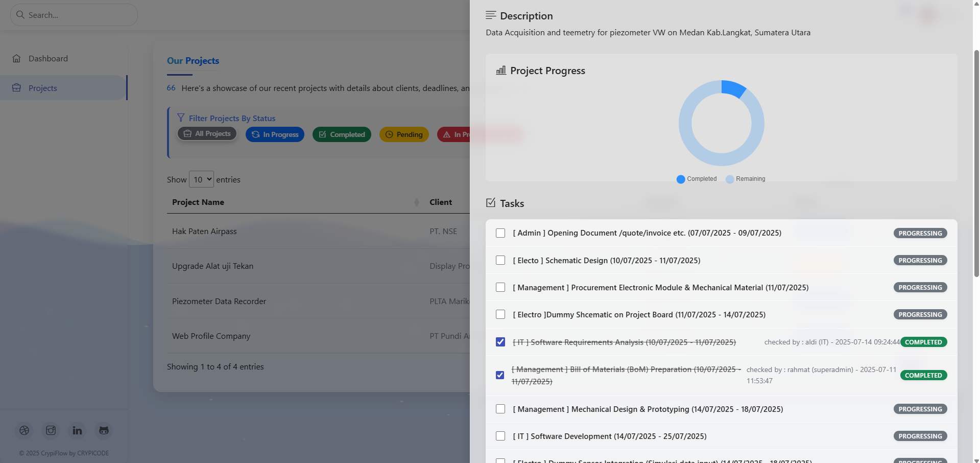Click the search magnifier icon

tap(20, 15)
